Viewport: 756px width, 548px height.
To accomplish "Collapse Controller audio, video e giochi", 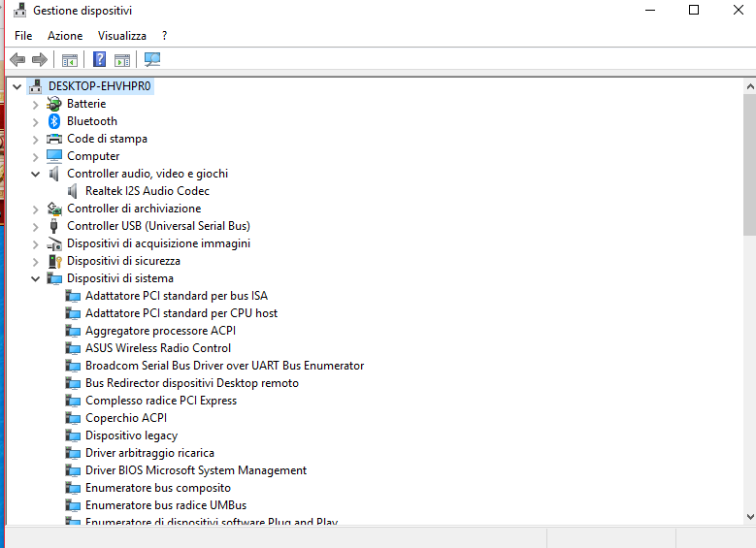I will [35, 174].
